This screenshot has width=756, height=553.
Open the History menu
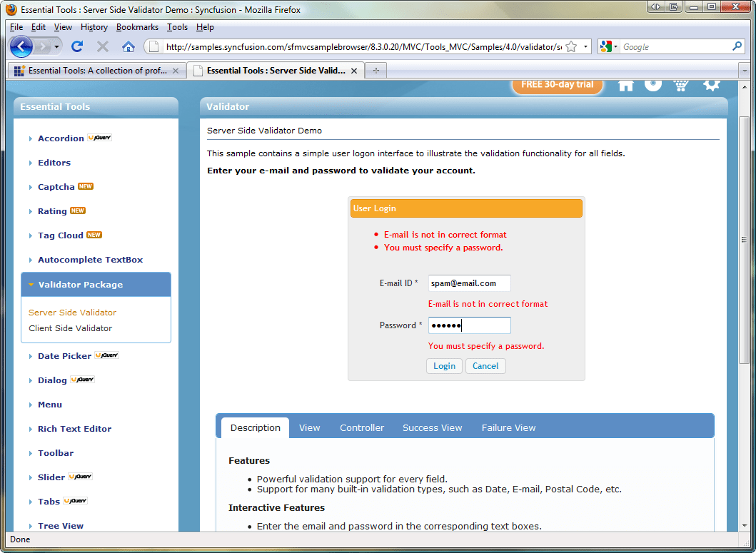click(x=94, y=27)
